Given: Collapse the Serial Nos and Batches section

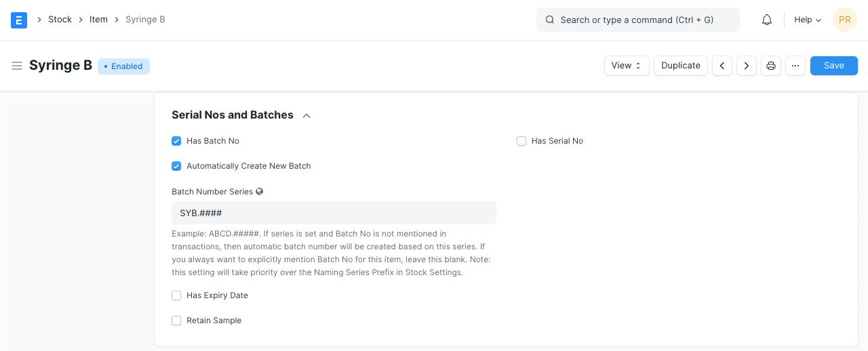Looking at the screenshot, I should coord(307,116).
